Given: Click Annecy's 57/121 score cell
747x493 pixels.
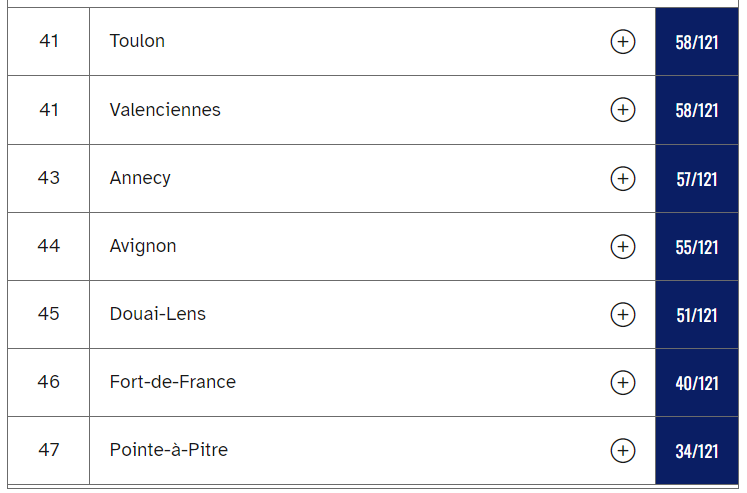Looking at the screenshot, I should [x=697, y=179].
